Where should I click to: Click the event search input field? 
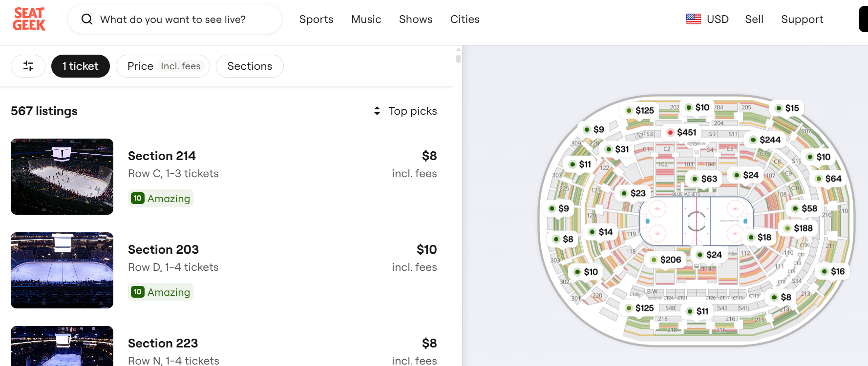186,20
